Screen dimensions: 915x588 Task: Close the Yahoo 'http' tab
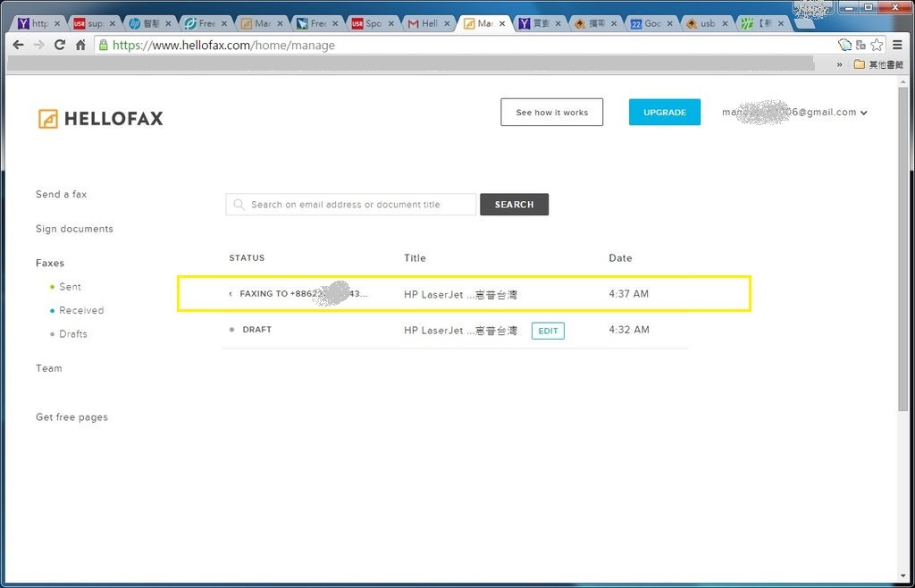57,24
